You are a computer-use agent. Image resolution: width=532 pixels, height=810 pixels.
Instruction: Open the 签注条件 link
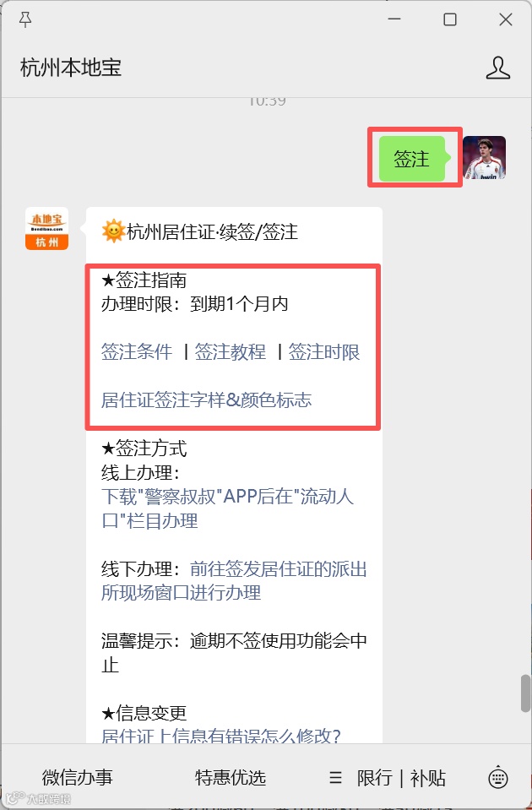coord(137,352)
